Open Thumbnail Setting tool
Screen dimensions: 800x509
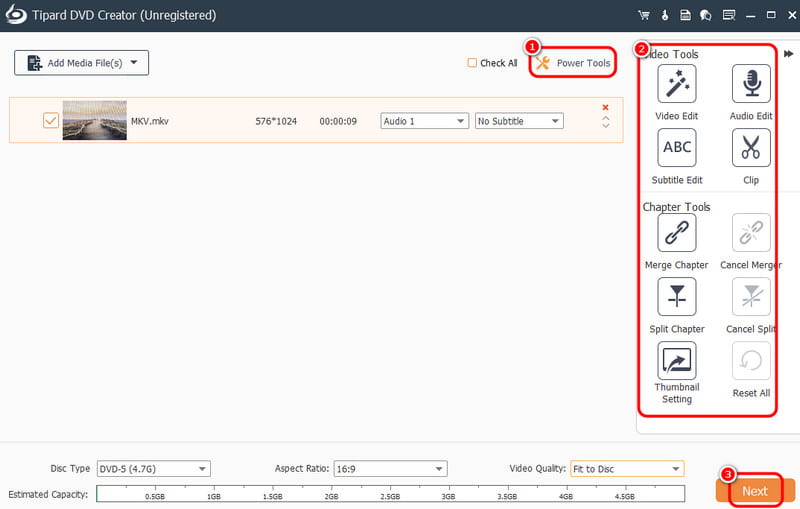(x=677, y=361)
